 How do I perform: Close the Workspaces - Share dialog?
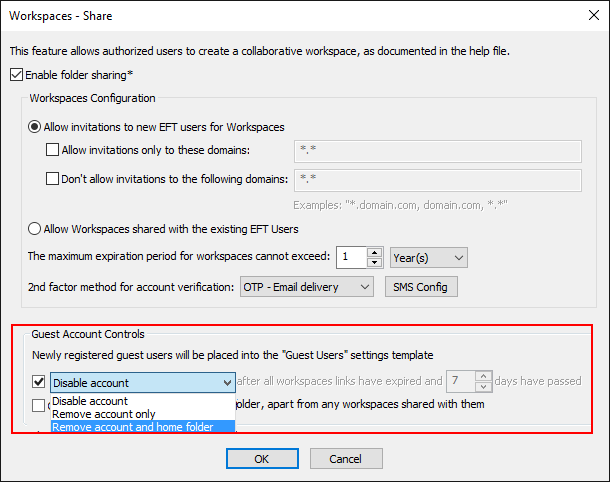[x=587, y=15]
